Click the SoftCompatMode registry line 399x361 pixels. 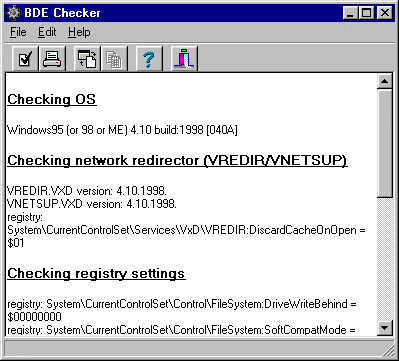pyautogui.click(x=181, y=330)
